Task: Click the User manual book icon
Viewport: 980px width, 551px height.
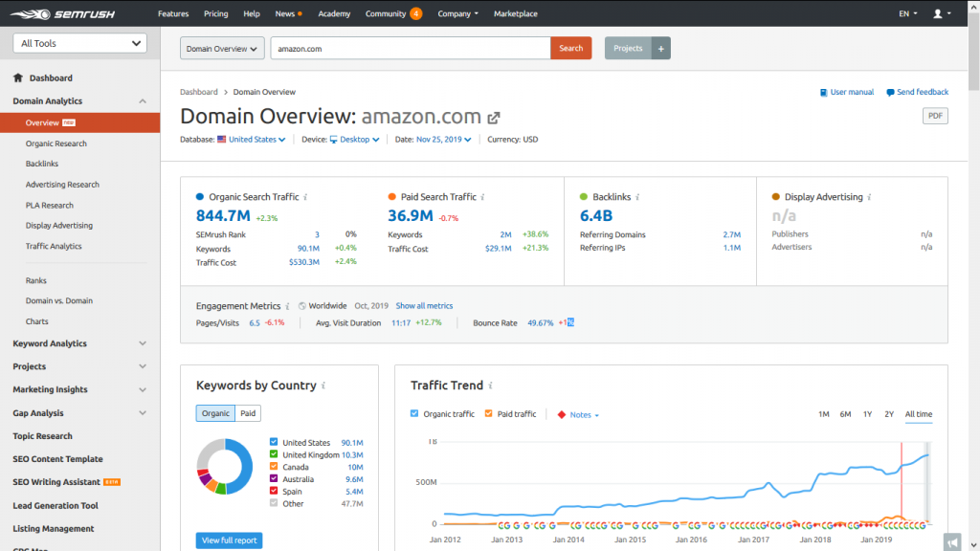Action: [x=824, y=93]
